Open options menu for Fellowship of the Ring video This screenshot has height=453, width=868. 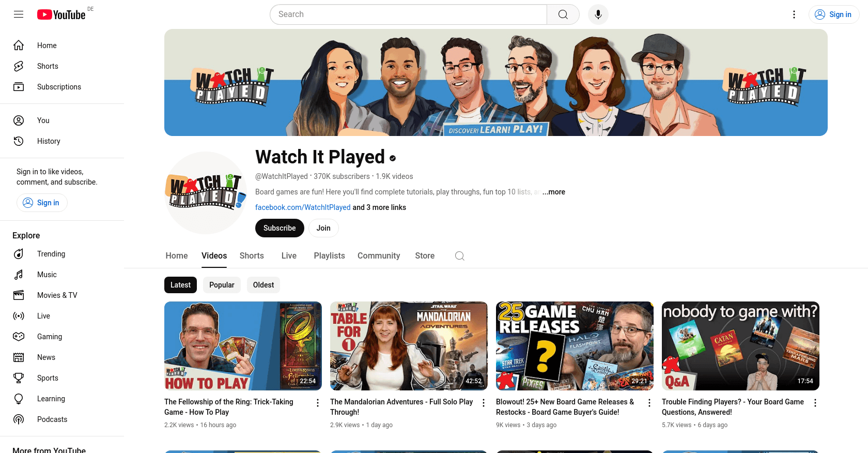tap(318, 403)
